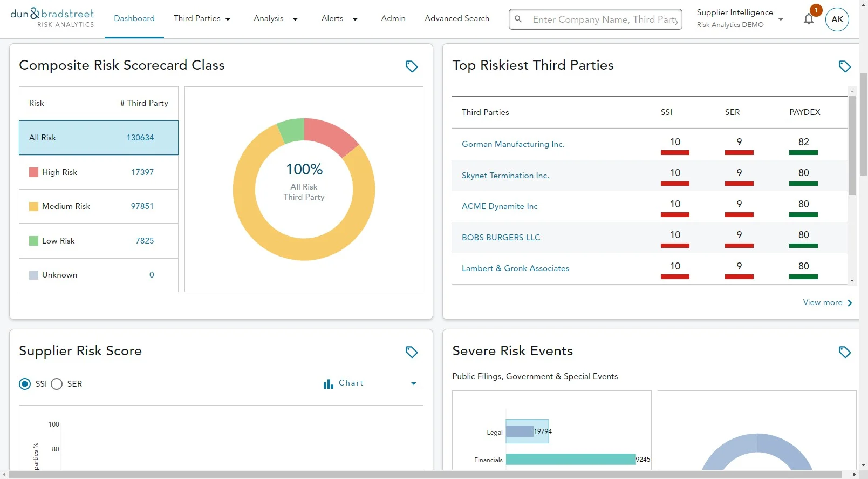Expand the Supplier Intelligence account dropdown
The width and height of the screenshot is (868, 479).
coord(740,18)
